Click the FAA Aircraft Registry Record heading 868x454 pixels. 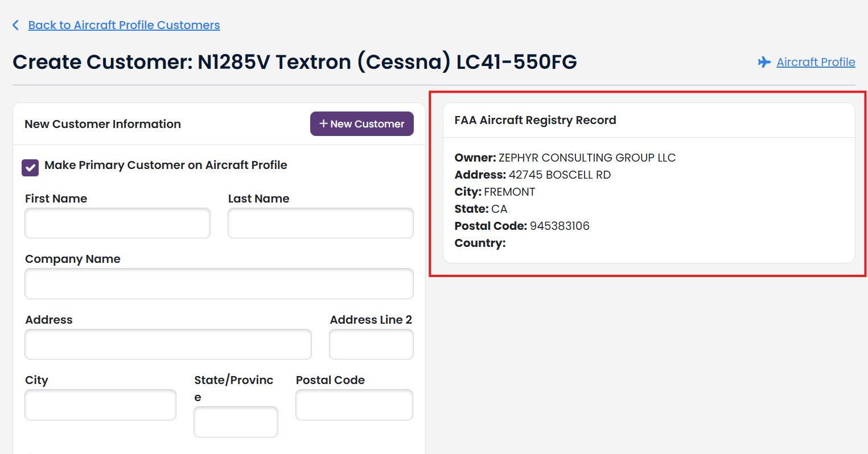535,120
